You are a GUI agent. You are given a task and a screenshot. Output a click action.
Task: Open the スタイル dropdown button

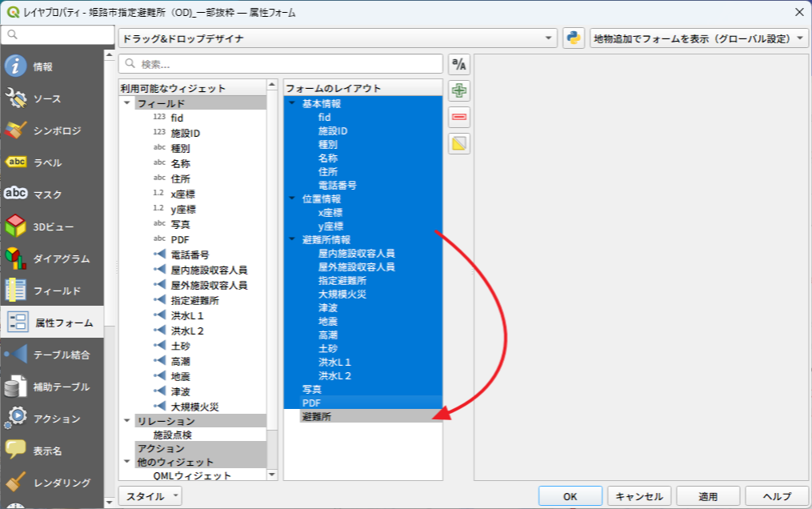(x=150, y=496)
